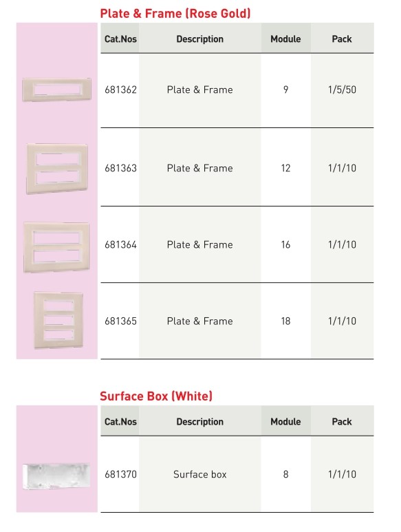
Task: Select catalog number 681370
Action: pos(120,474)
